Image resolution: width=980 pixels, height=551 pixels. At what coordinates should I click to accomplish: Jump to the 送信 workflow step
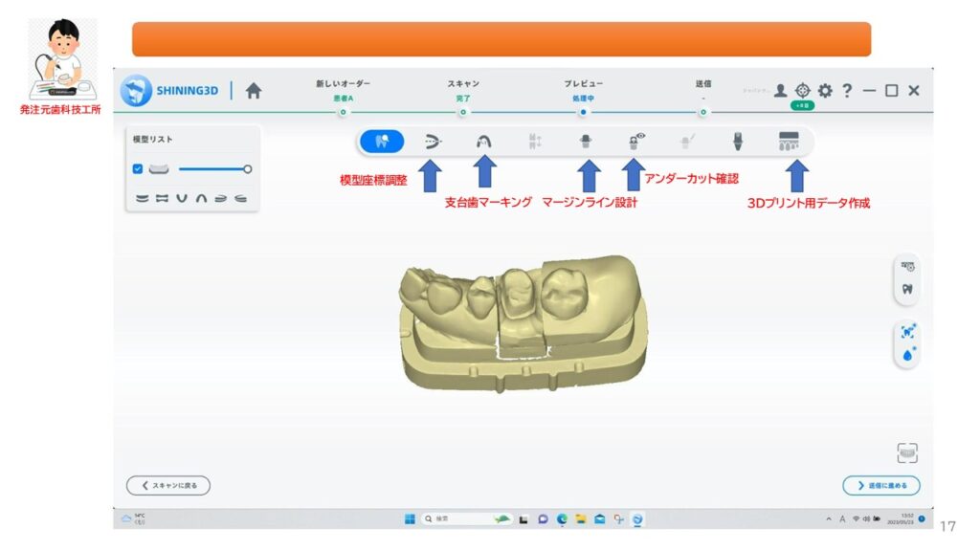click(703, 112)
